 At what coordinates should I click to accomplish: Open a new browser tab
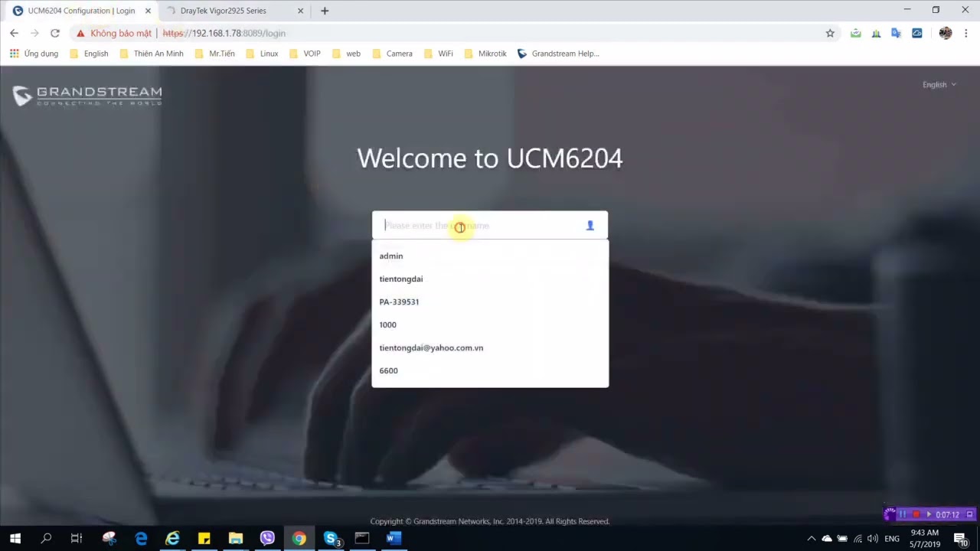[x=325, y=11]
